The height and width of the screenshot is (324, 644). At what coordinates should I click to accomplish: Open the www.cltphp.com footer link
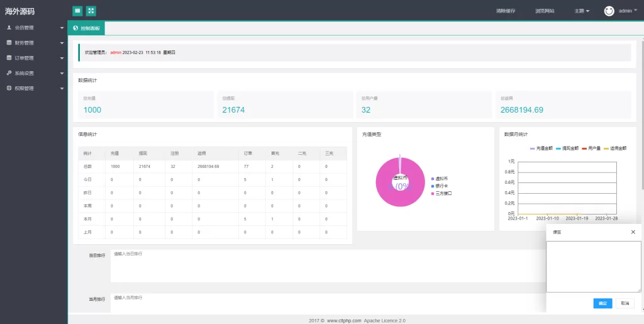[x=344, y=320]
